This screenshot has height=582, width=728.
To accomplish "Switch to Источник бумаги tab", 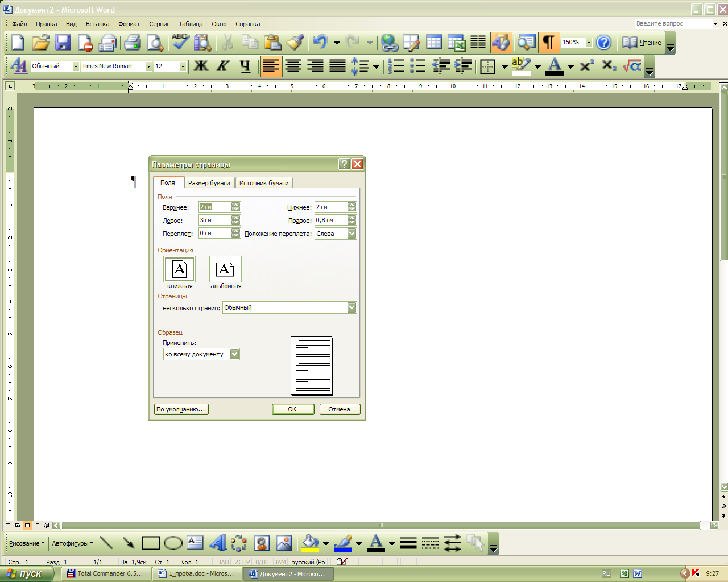I will 264,183.
